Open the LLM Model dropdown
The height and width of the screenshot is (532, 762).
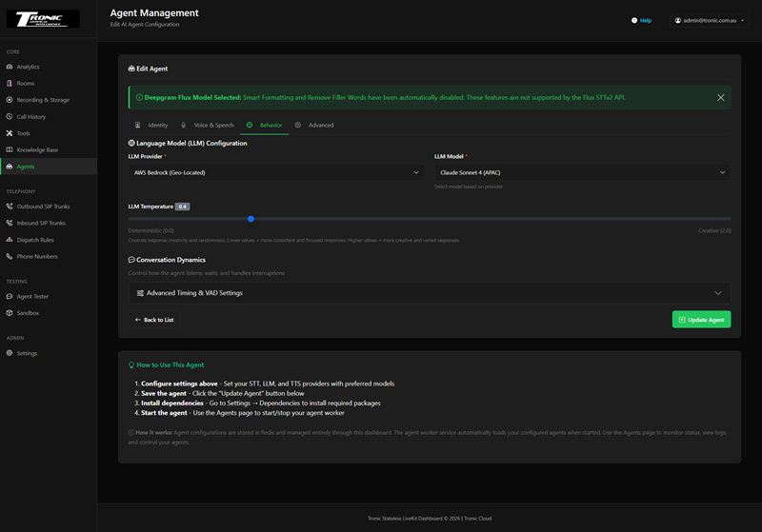click(x=582, y=172)
